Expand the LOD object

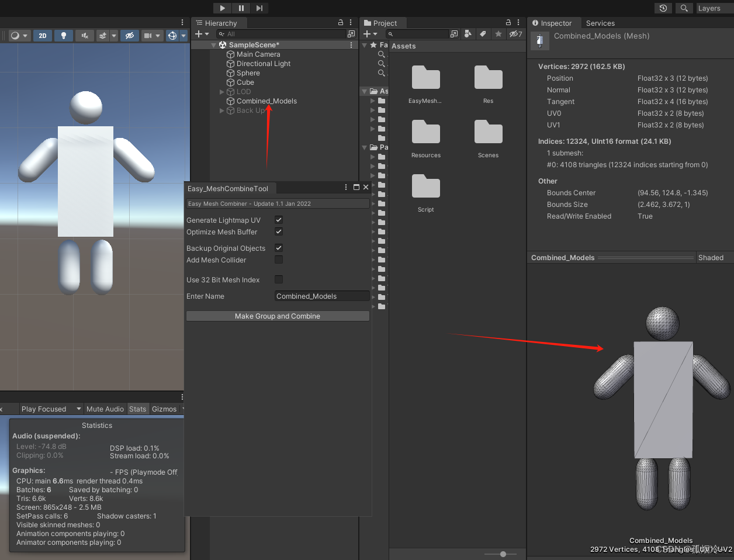click(x=221, y=92)
